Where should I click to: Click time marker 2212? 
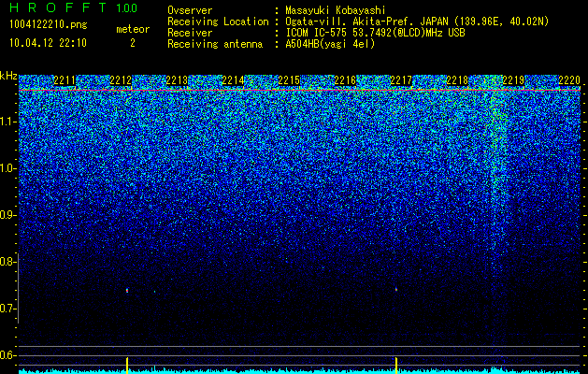point(121,80)
